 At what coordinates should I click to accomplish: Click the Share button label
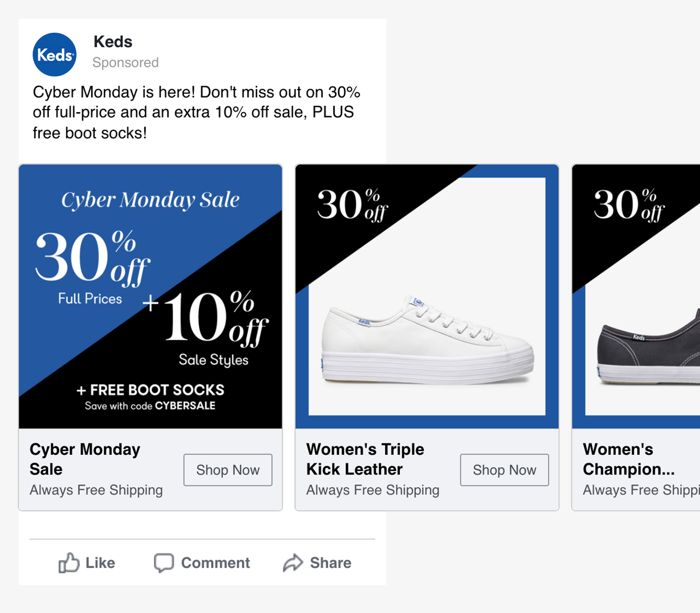pos(330,563)
